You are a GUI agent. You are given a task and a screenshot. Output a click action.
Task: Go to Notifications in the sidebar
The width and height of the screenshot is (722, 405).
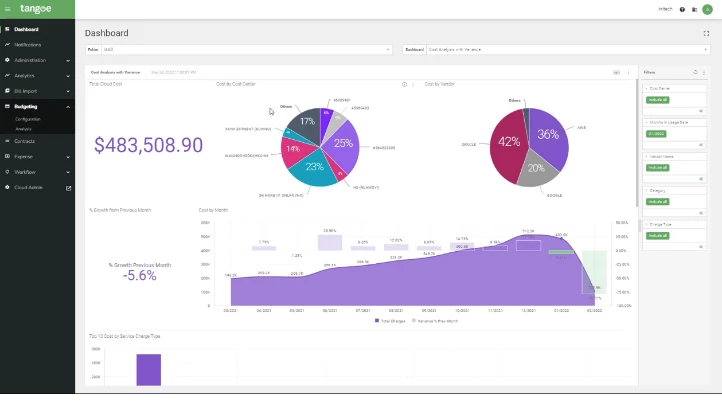coord(28,45)
